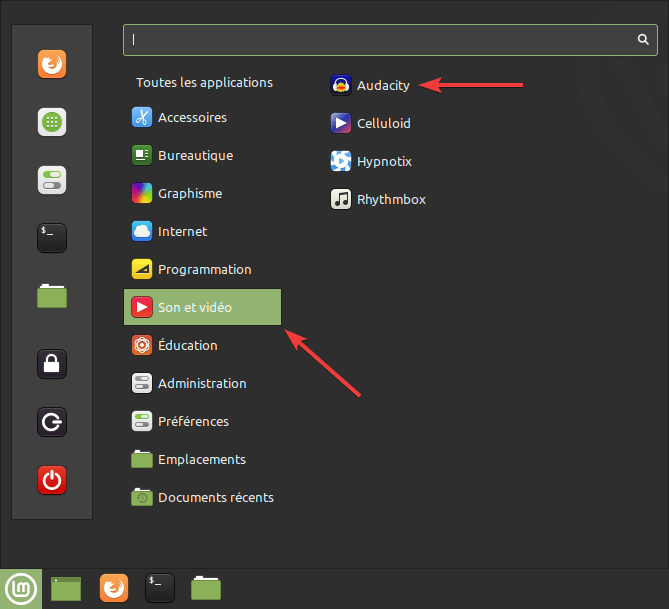Focus the application search field
Screen dimensions: 669x609
(x=390, y=40)
